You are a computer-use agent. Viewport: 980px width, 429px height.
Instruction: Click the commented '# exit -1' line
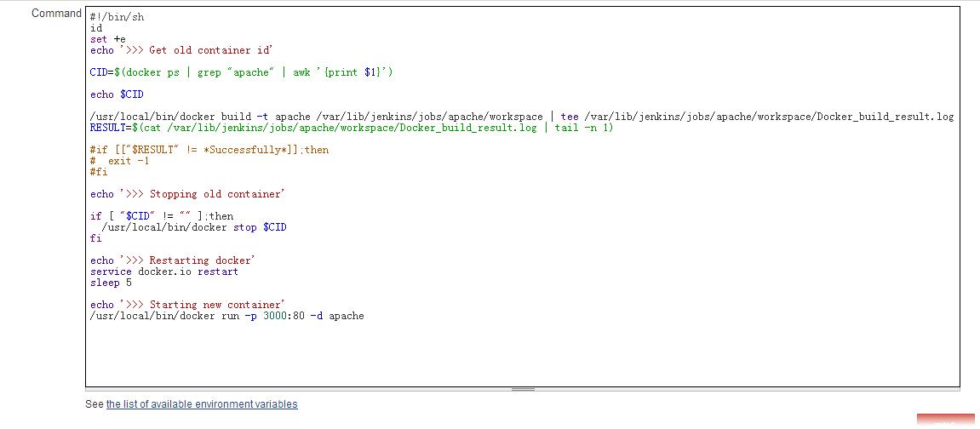(119, 161)
